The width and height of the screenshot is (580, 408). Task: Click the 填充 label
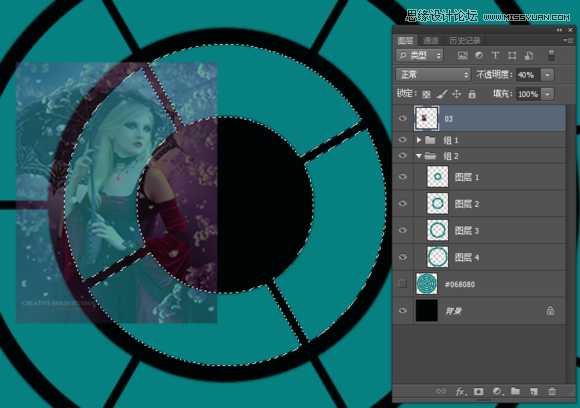(502, 94)
